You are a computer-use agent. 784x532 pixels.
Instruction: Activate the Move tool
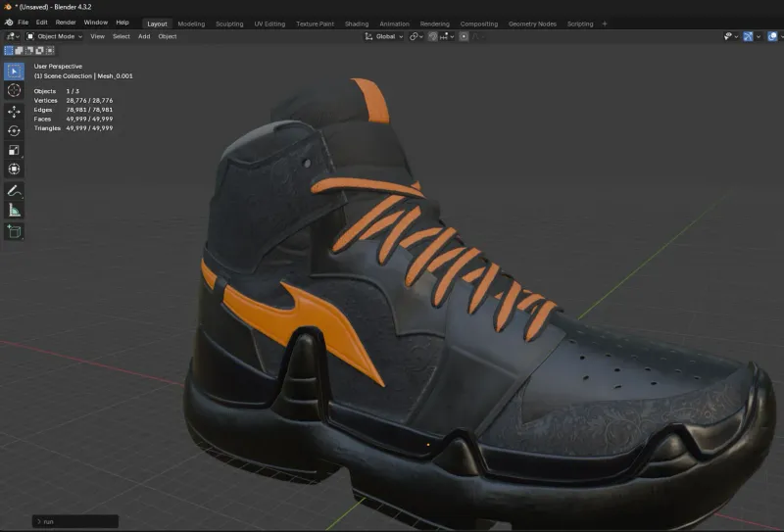[x=14, y=111]
